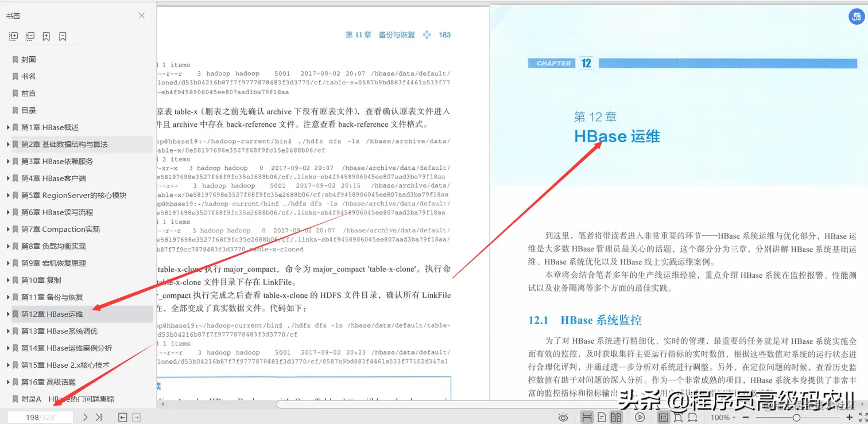This screenshot has height=424, width=868.
Task: Toggle the blue share icon at top right
Action: tap(856, 16)
